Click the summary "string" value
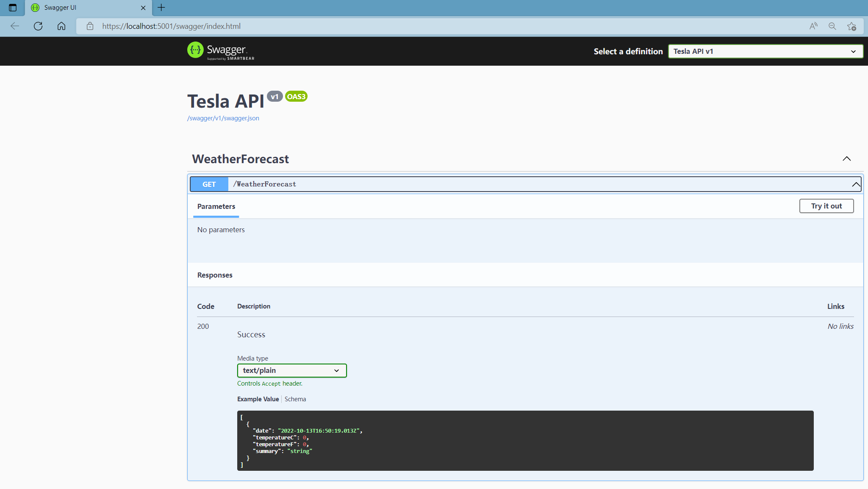This screenshot has width=868, height=489. click(300, 451)
